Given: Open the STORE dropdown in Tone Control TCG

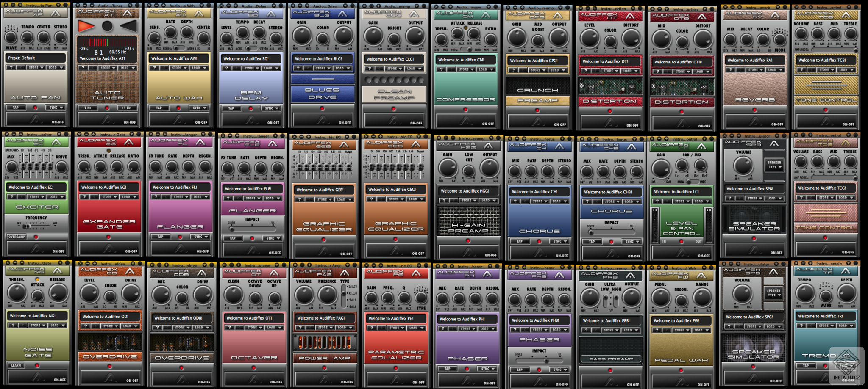Looking at the screenshot, I should tap(826, 197).
